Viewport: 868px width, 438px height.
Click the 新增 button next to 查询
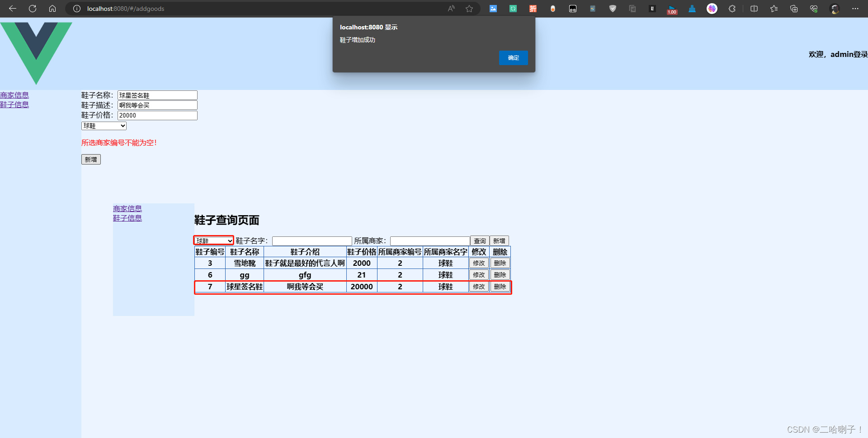(x=499, y=241)
